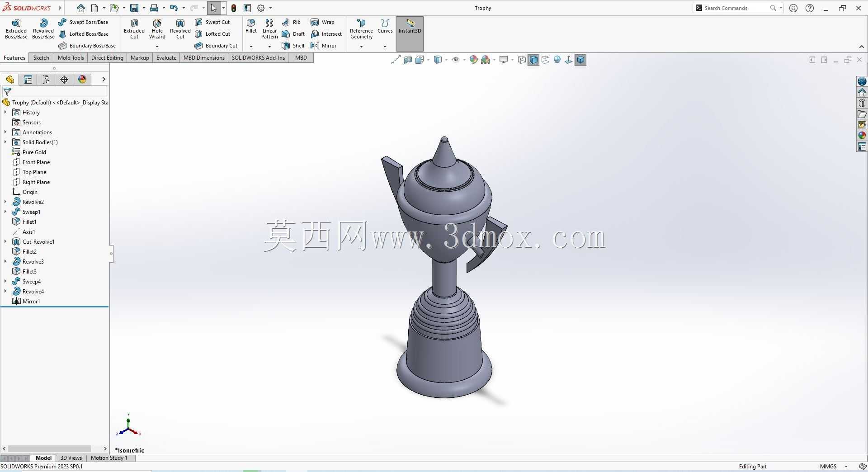
Task: Expand the Cut-Revolve1 feature
Action: pos(5,242)
